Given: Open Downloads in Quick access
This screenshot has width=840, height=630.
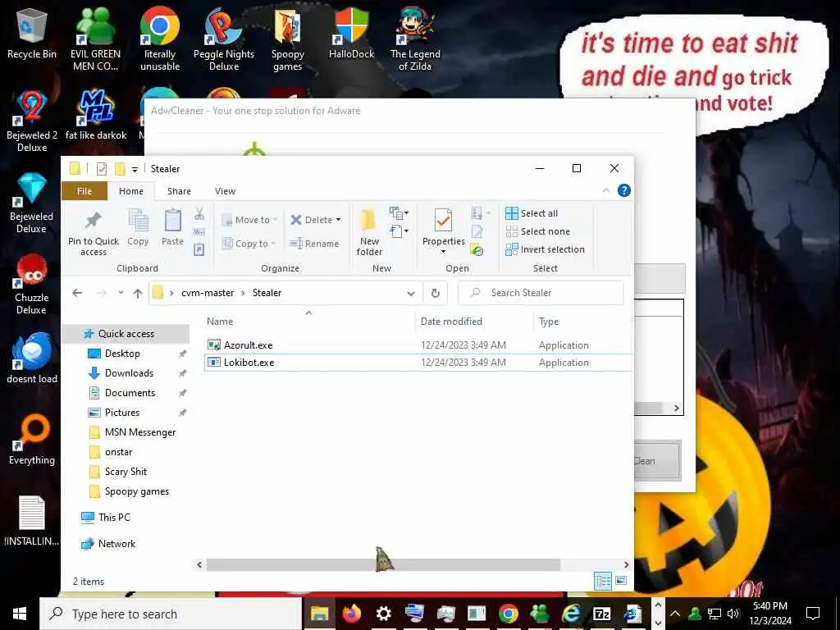Looking at the screenshot, I should tap(129, 373).
